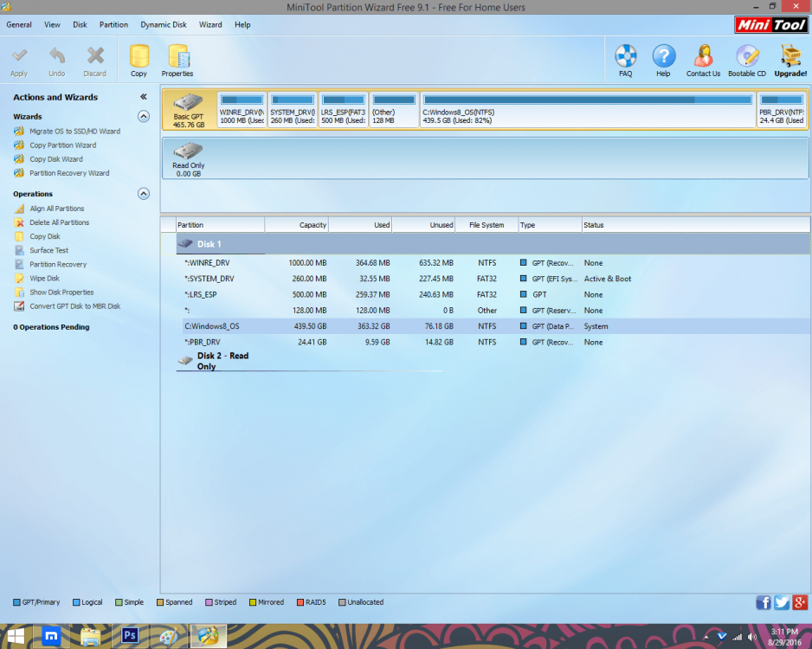This screenshot has width=812, height=649.
Task: Open the FAQ lifebuoy icon
Action: click(x=626, y=56)
